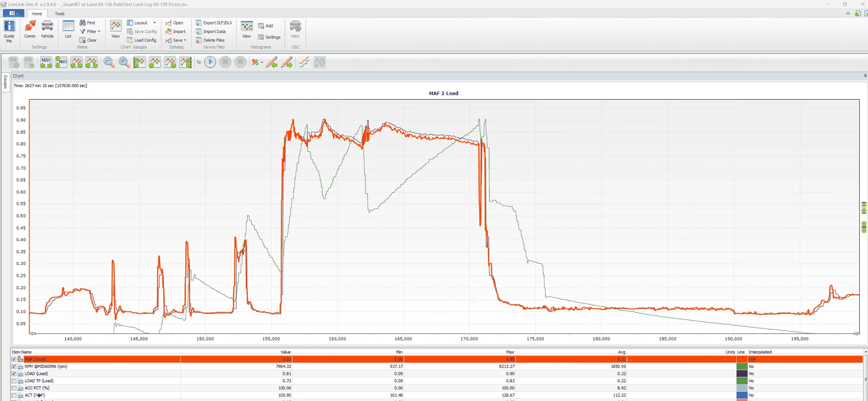Click the LOAD (Load) line color swatch
The height and width of the screenshot is (401, 868).
(742, 374)
